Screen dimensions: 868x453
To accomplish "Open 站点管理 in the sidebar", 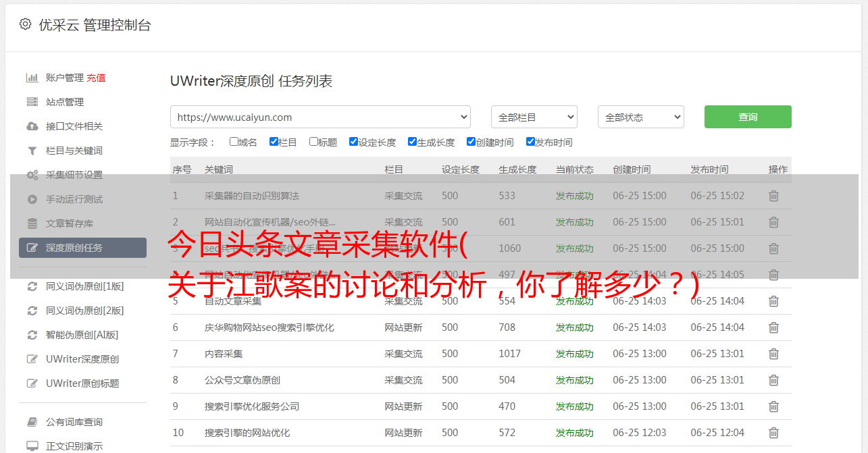I will pos(65,102).
